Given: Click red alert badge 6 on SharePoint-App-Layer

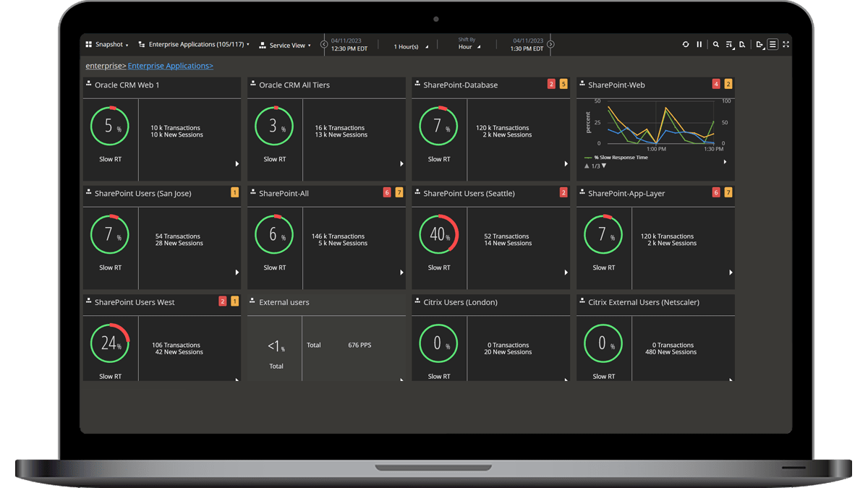Looking at the screenshot, I should click(x=716, y=193).
